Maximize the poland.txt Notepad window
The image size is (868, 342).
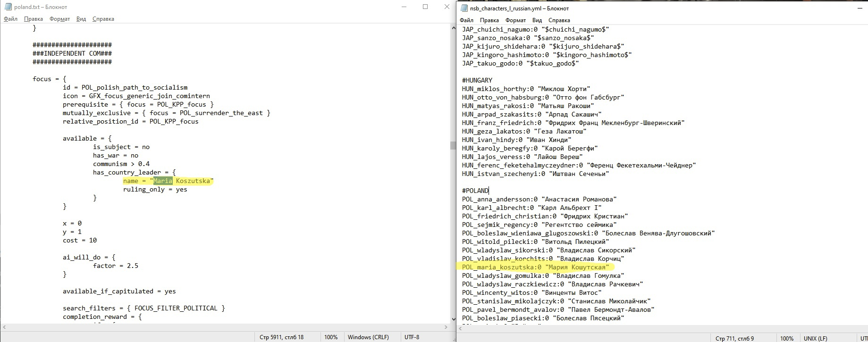425,7
